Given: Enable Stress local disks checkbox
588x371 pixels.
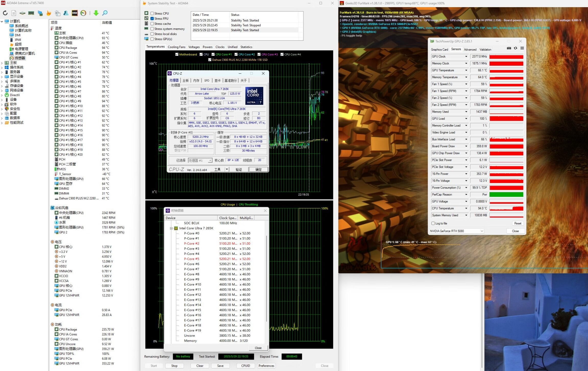Looking at the screenshot, I should point(152,34).
